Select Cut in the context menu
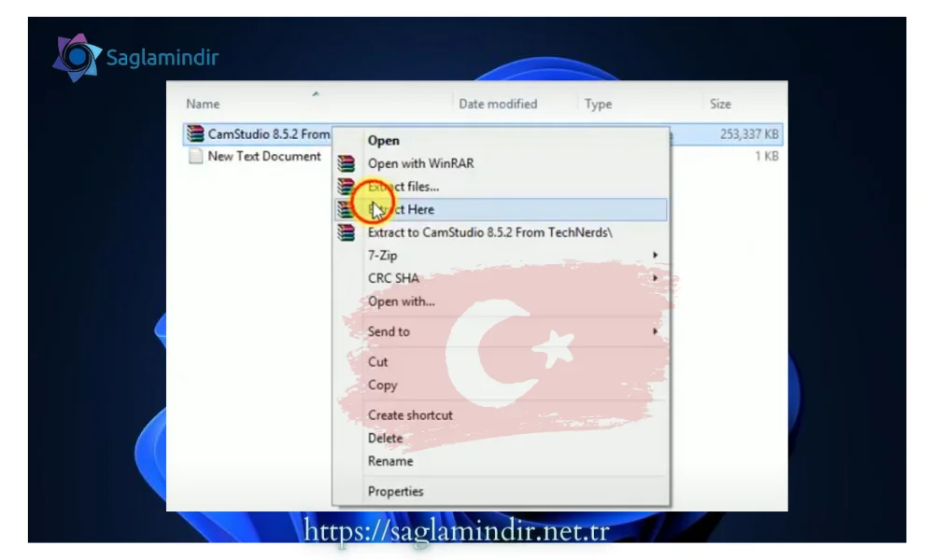 [x=377, y=362]
